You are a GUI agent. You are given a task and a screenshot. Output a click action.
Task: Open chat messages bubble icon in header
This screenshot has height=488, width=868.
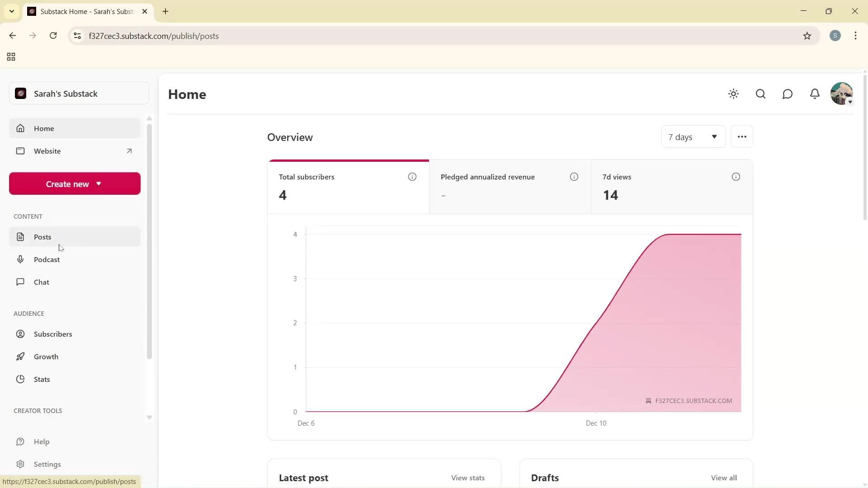pyautogui.click(x=787, y=94)
